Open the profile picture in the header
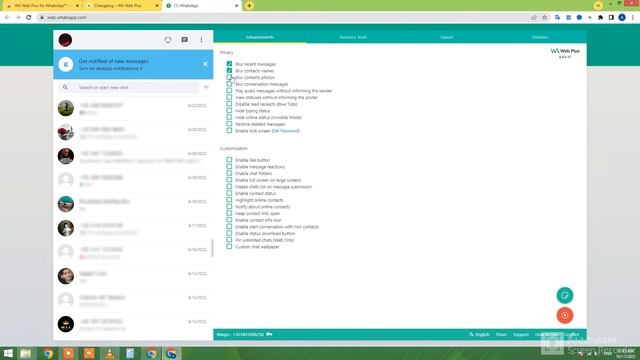 pos(65,40)
